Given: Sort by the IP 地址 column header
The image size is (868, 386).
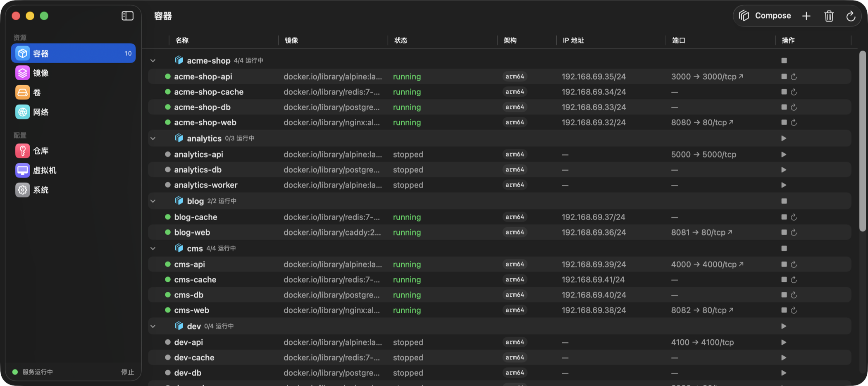Looking at the screenshot, I should point(573,40).
